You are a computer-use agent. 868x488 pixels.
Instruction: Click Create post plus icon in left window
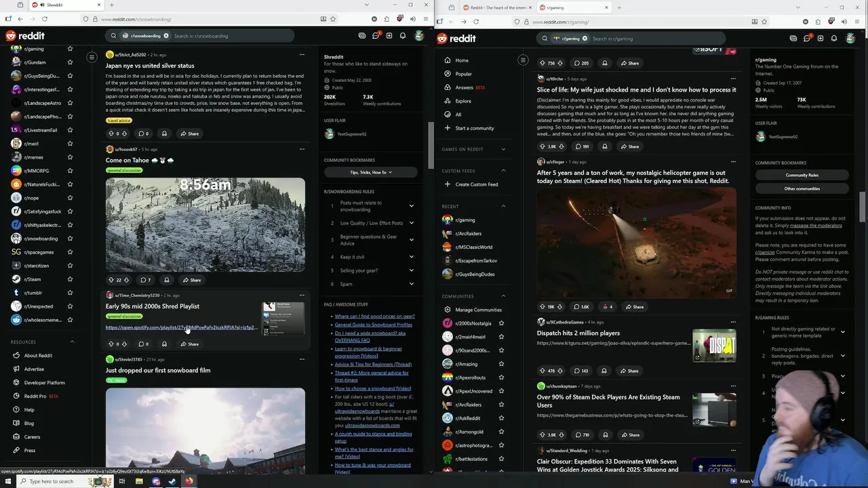389,35
